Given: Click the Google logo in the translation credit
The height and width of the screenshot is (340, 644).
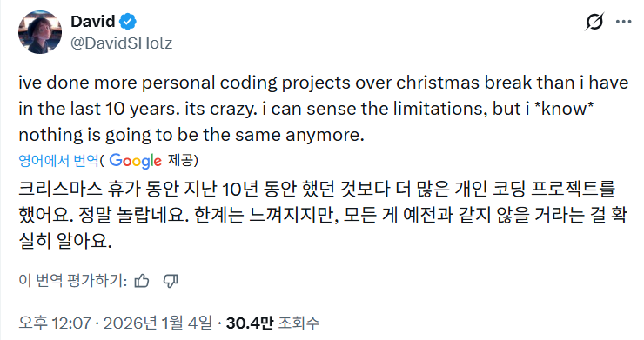Looking at the screenshot, I should [136, 161].
